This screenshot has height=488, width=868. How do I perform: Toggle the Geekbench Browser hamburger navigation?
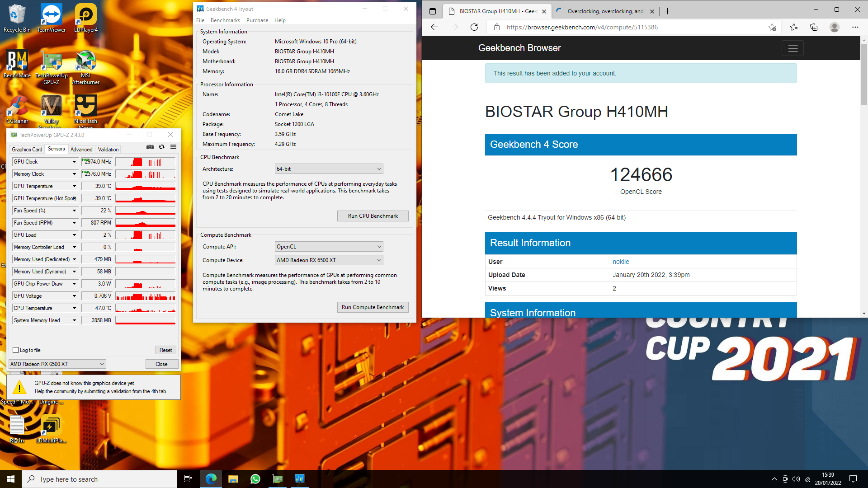[793, 48]
